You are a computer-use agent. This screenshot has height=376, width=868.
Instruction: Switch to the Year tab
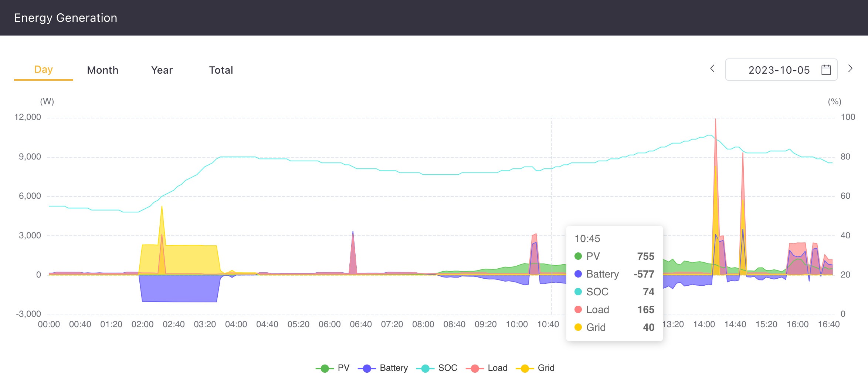[162, 70]
